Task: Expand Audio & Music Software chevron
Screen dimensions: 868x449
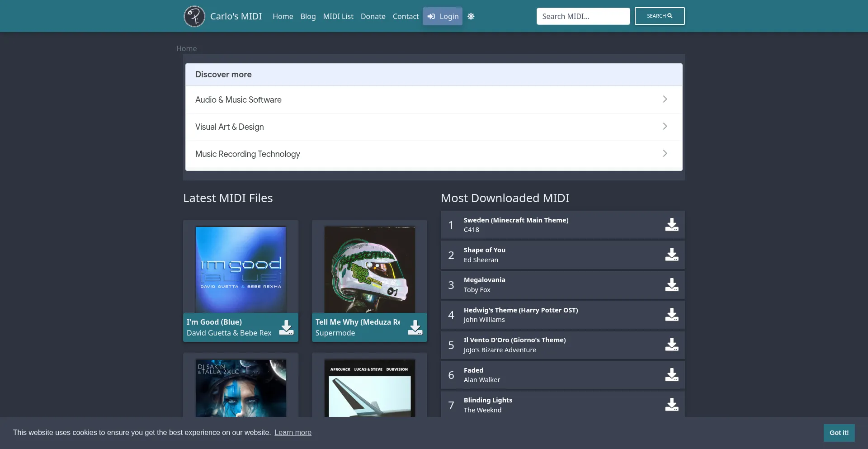Action: coord(665,99)
